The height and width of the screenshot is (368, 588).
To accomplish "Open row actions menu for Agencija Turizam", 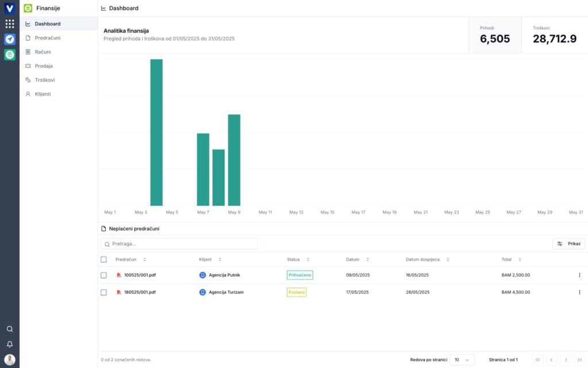I will (579, 292).
